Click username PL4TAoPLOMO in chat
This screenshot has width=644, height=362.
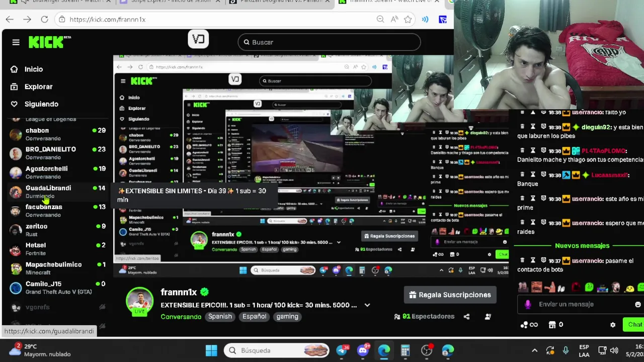604,151
